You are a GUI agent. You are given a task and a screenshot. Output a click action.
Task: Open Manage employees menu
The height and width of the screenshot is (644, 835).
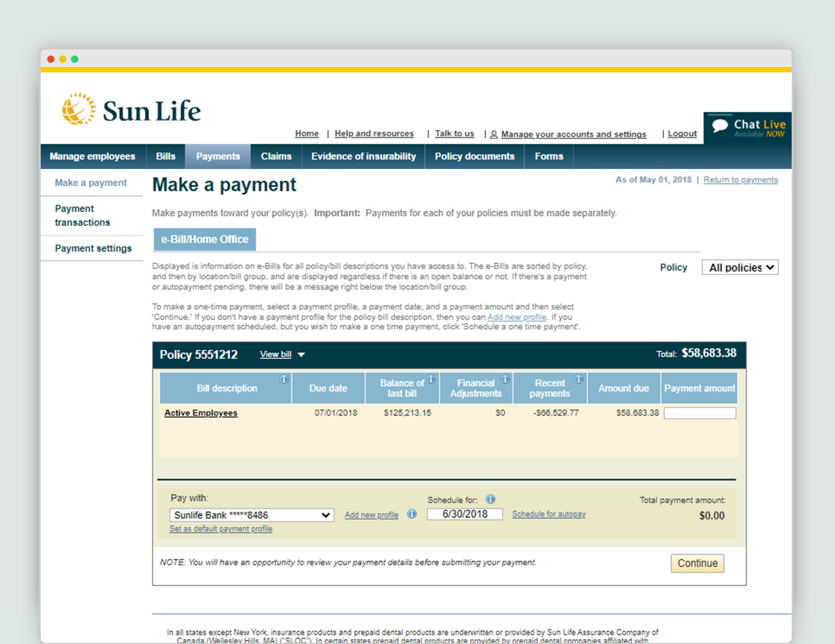[93, 156]
